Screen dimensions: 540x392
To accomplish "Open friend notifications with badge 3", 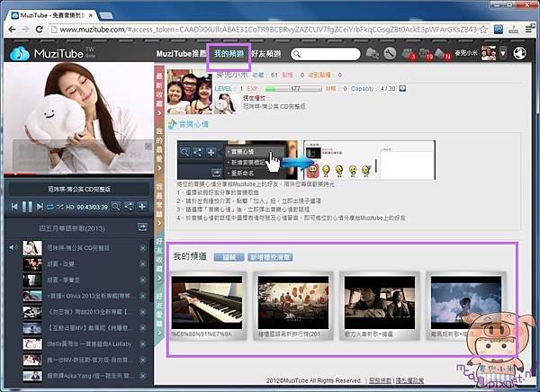I will (409, 54).
